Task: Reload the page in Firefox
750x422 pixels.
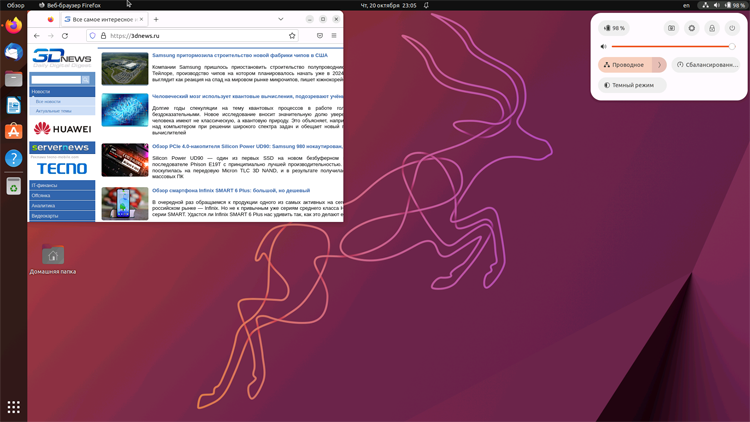Action: 65,36
